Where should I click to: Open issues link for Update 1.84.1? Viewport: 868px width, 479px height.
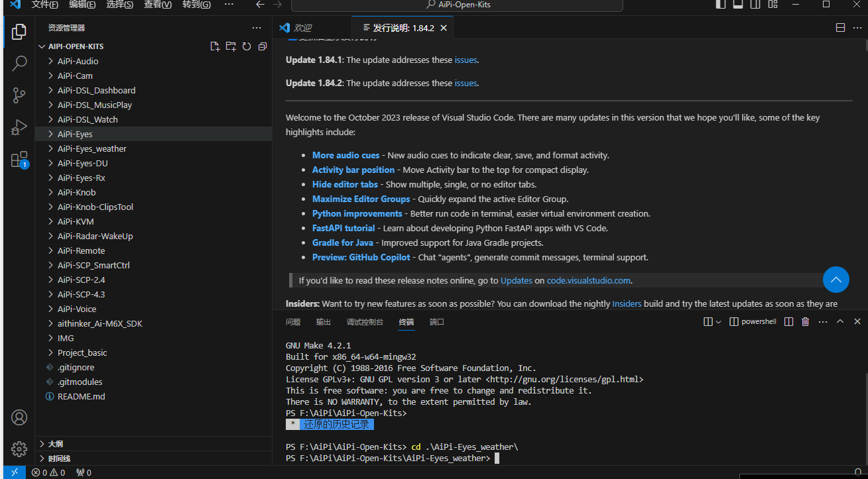(x=465, y=60)
